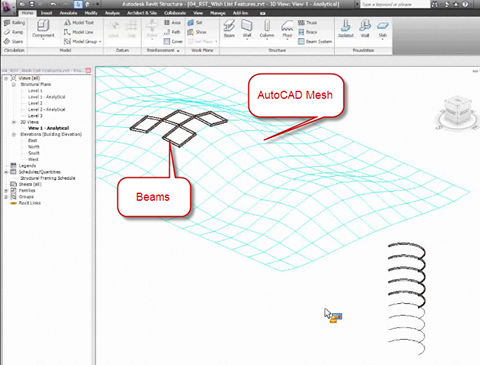Click the Component tool icon

click(43, 26)
